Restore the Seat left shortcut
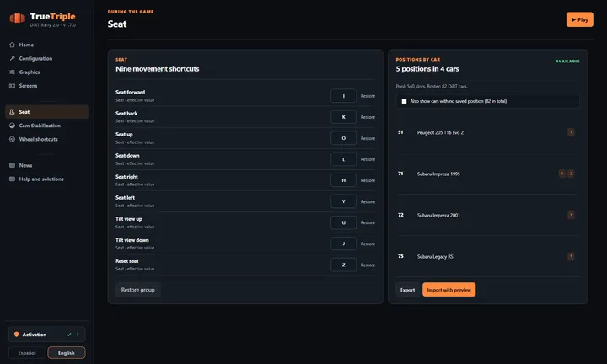This screenshot has height=364, width=607. [368, 202]
